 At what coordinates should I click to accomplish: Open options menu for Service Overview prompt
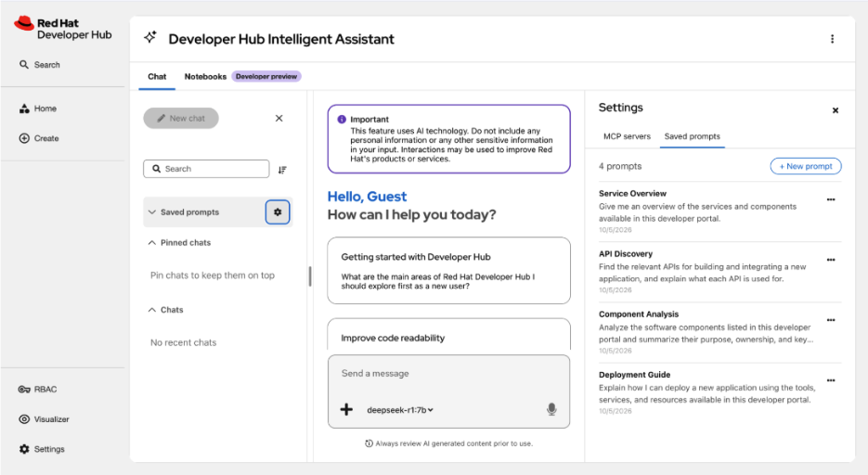(x=831, y=199)
